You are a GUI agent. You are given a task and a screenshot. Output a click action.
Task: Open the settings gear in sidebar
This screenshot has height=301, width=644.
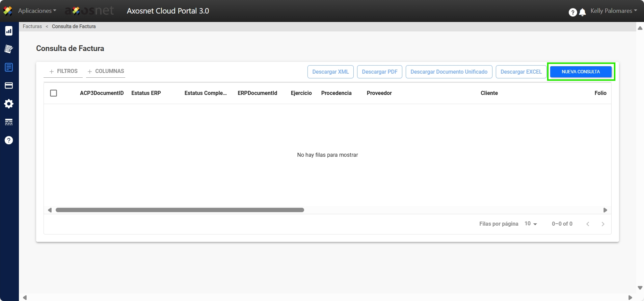9,104
